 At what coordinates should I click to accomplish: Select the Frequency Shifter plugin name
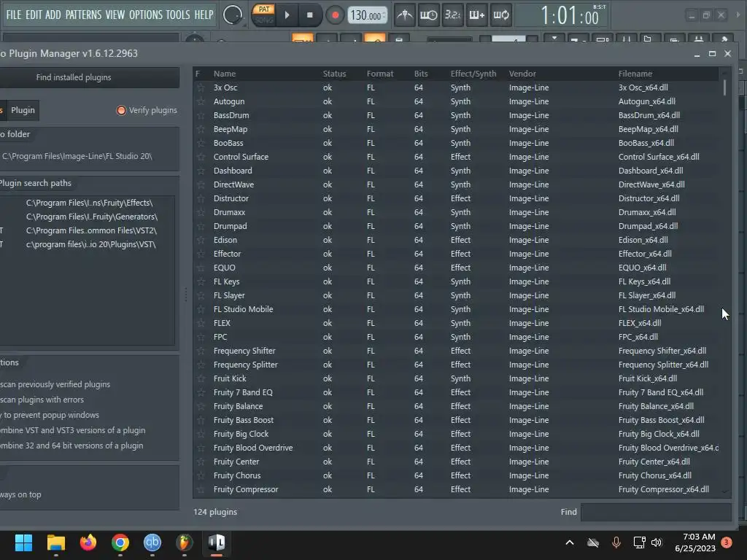pos(244,351)
